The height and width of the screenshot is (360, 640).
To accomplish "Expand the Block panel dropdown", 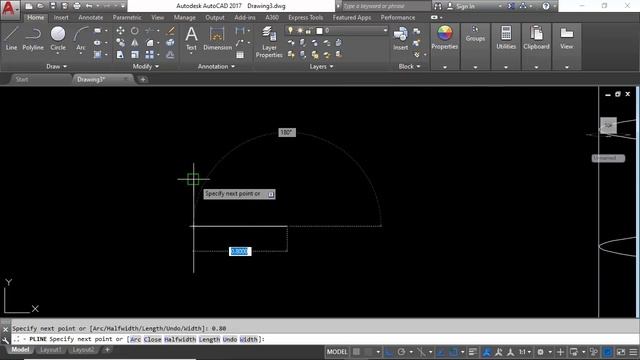I will [409, 66].
